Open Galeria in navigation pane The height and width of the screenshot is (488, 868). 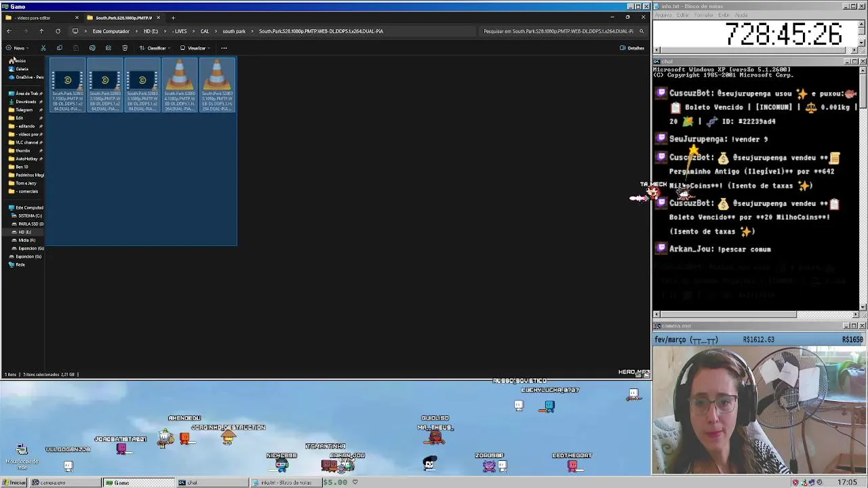pyautogui.click(x=19, y=69)
